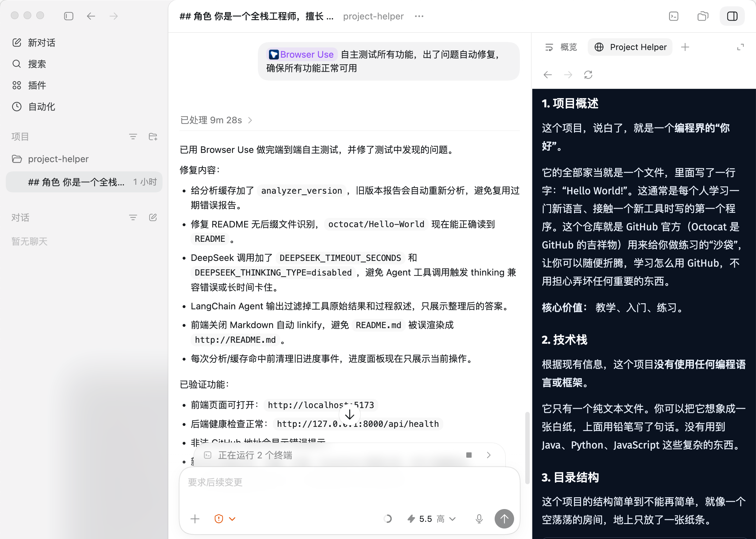
Task: Click the scroll-to-bottom arrow button
Action: tap(349, 415)
